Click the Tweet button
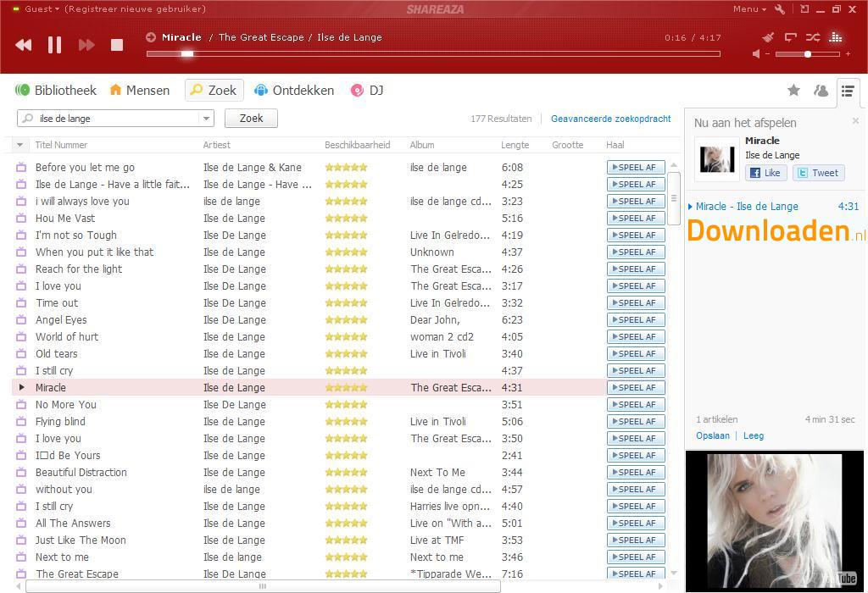868x593 pixels. point(819,173)
